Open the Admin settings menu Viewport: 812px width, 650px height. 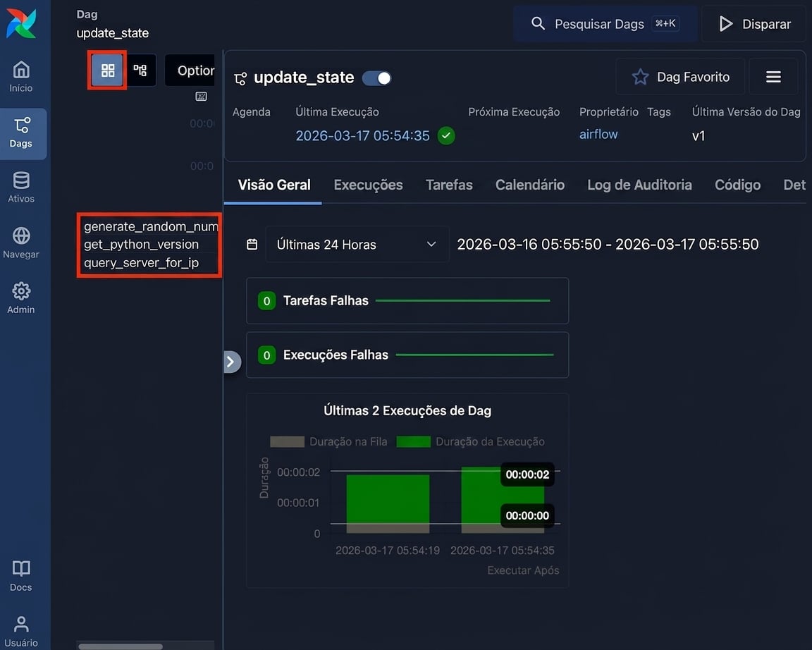[21, 298]
